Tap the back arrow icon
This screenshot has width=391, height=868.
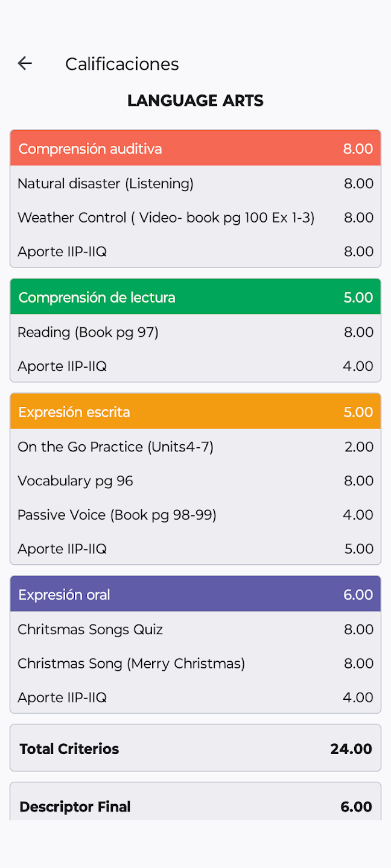[25, 63]
